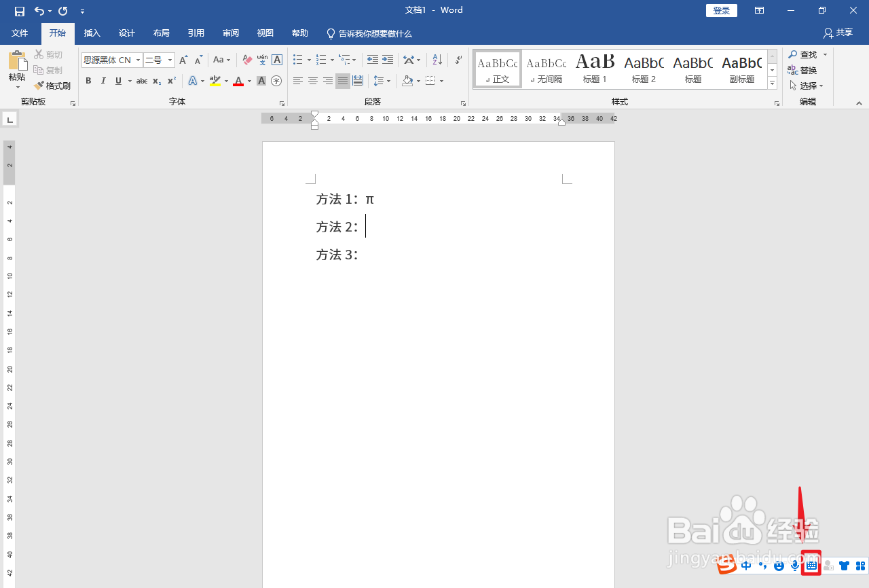Open the Font dialog launcher

[x=282, y=103]
